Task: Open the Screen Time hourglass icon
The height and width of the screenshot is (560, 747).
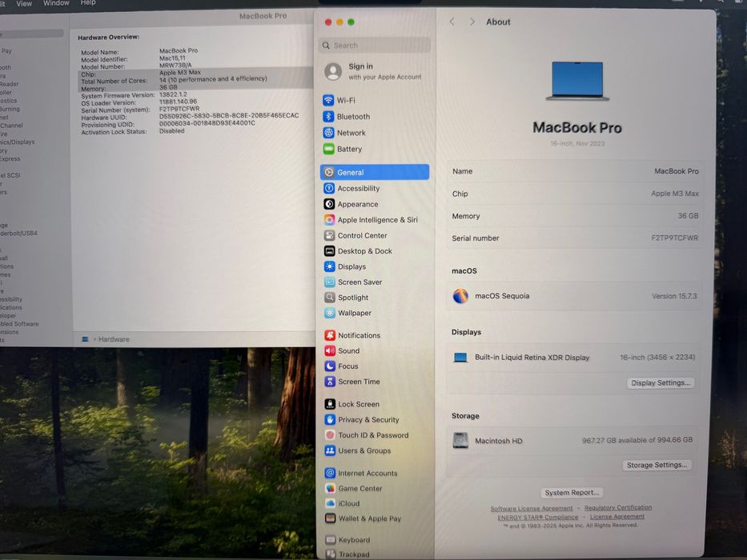Action: 330,382
